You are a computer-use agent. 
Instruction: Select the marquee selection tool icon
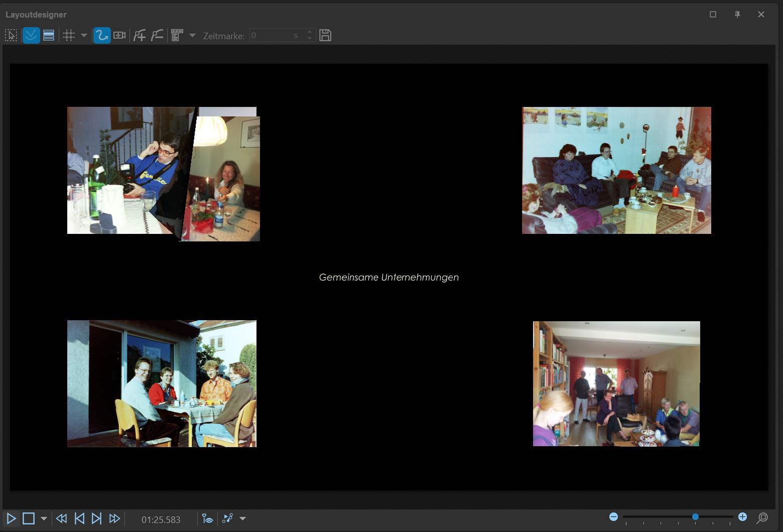(11, 35)
